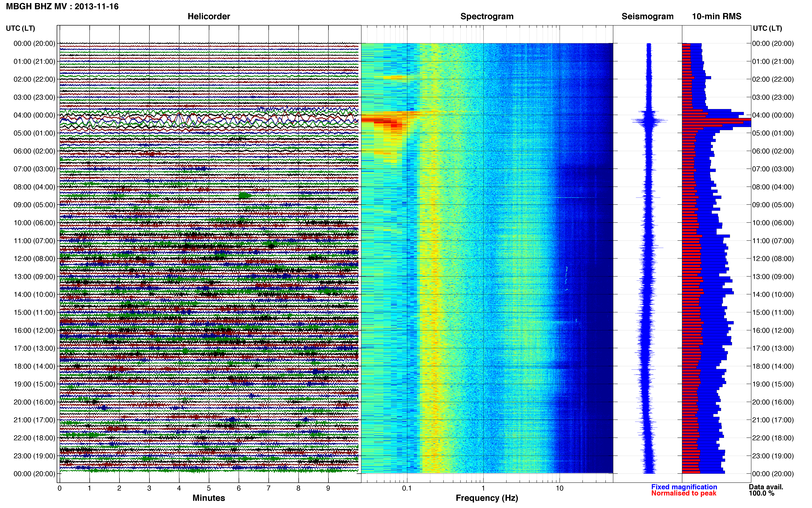Click '01:00 (21:00)' beside the Helicorder
812x508 pixels.
tap(34, 62)
